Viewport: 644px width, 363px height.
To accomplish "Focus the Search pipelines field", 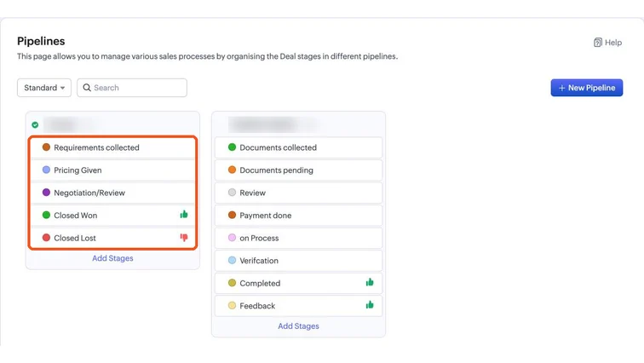I will [x=132, y=88].
